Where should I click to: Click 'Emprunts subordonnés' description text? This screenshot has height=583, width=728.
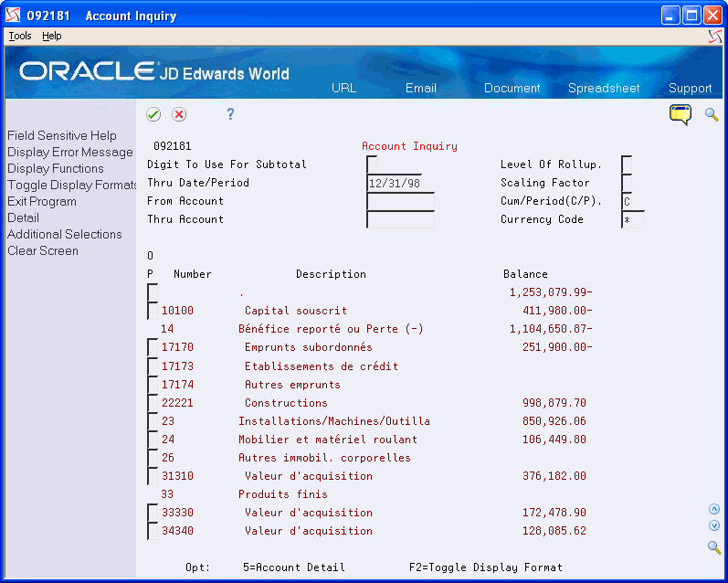pyautogui.click(x=309, y=347)
